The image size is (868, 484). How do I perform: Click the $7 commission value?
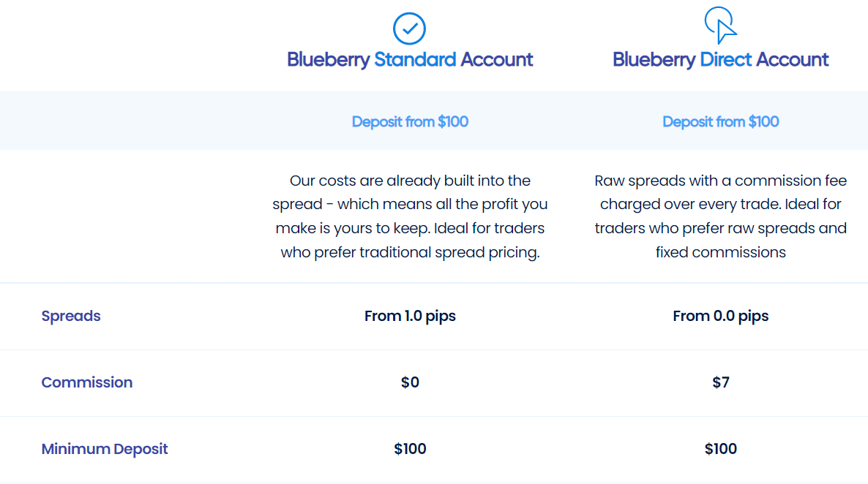click(720, 382)
